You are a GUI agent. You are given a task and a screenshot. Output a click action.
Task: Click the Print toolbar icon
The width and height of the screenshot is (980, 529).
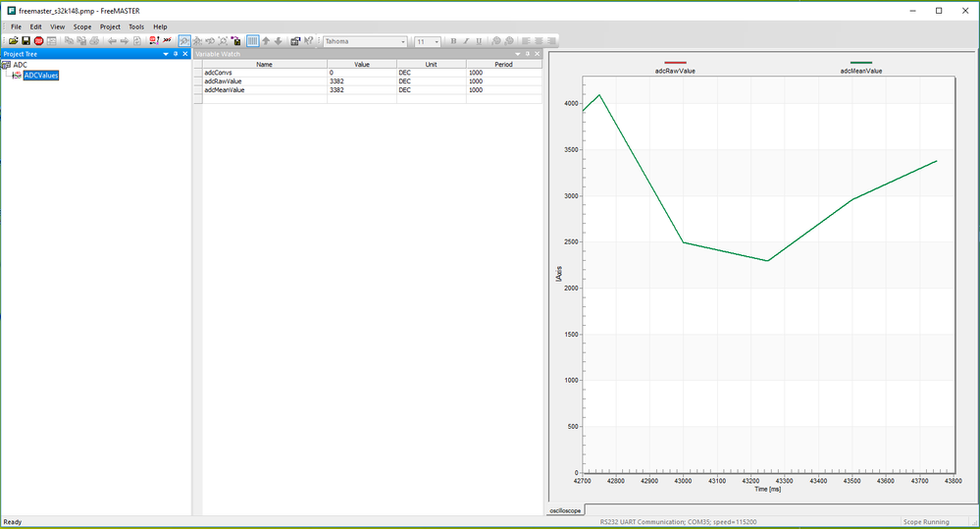coord(94,41)
